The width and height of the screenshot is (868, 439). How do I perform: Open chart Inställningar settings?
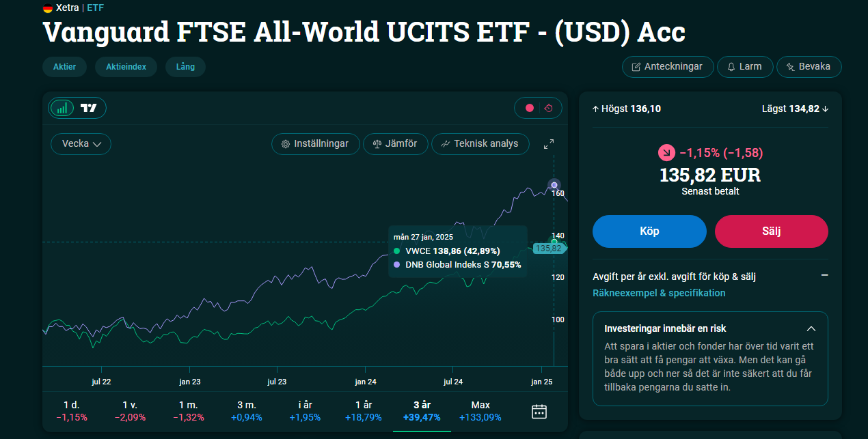[315, 144]
